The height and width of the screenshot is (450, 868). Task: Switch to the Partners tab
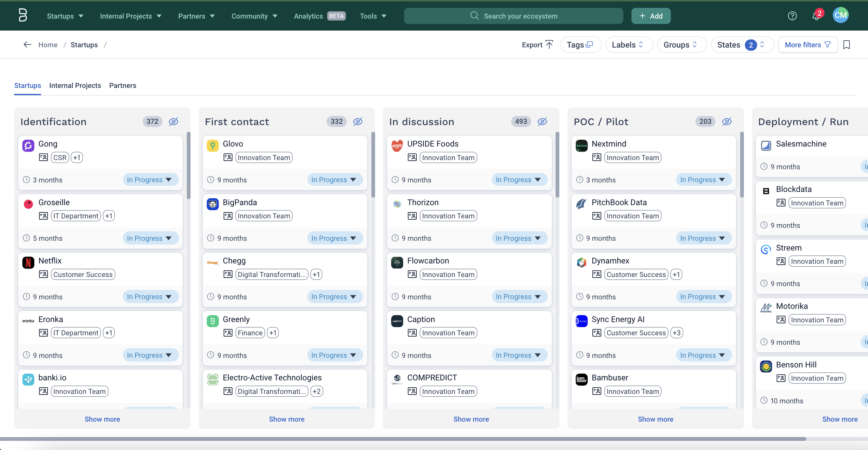(x=122, y=86)
